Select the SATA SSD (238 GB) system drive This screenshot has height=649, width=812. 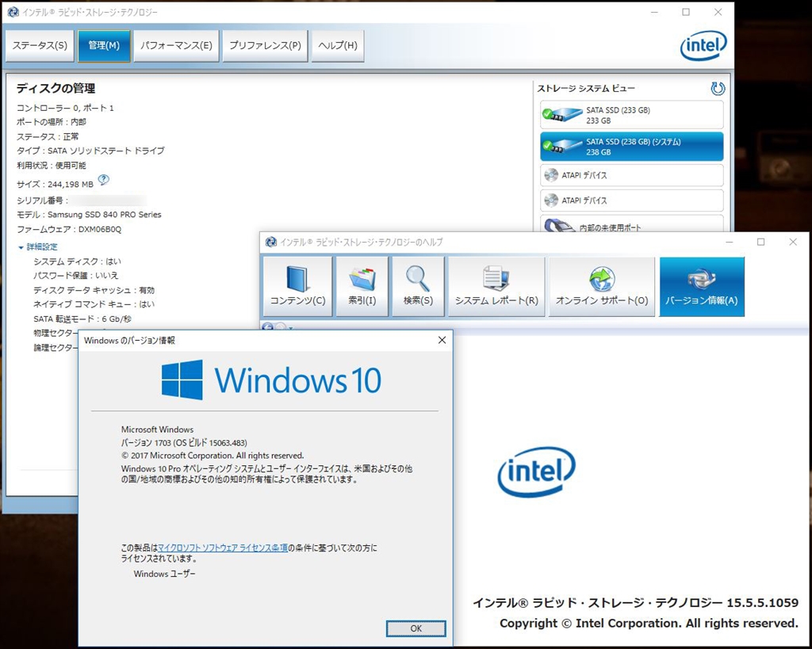click(x=631, y=147)
